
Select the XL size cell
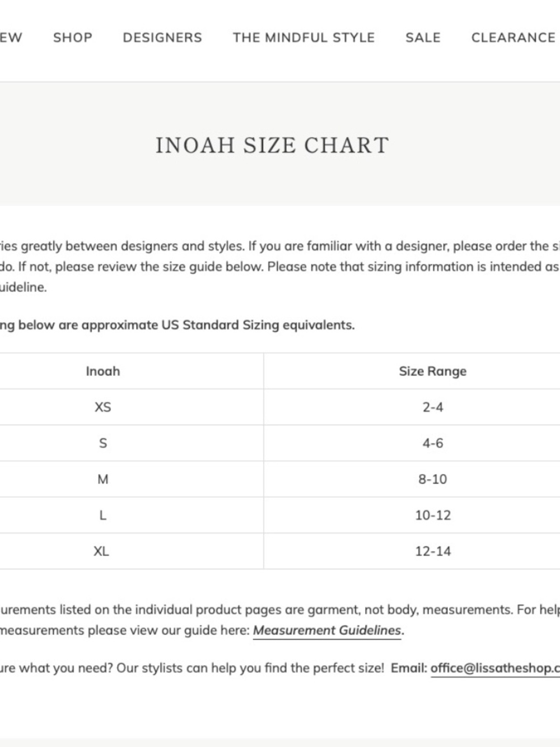[x=103, y=551]
